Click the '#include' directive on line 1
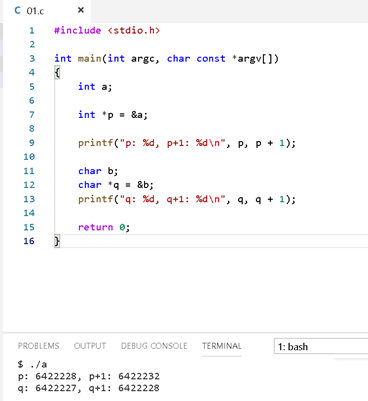 (78, 30)
